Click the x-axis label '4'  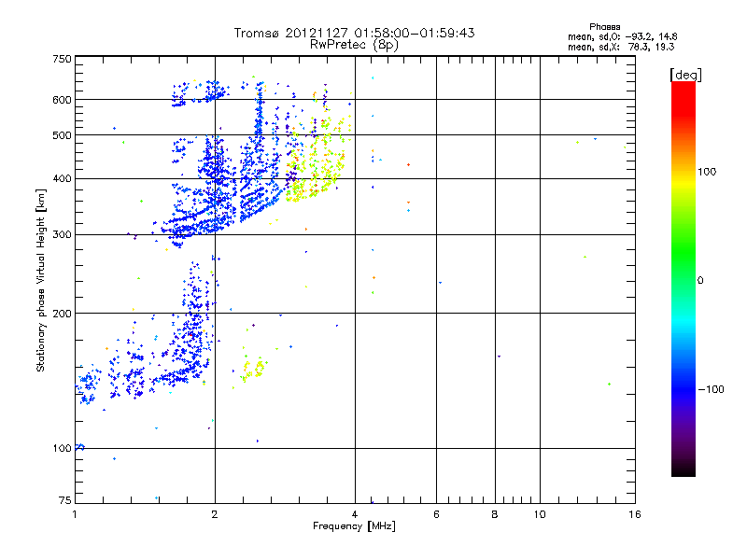point(355,514)
